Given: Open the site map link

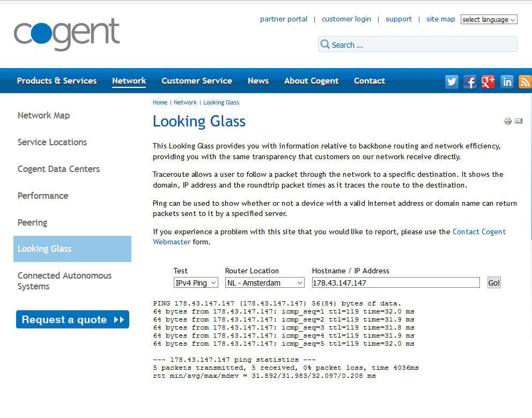Looking at the screenshot, I should [x=441, y=19].
